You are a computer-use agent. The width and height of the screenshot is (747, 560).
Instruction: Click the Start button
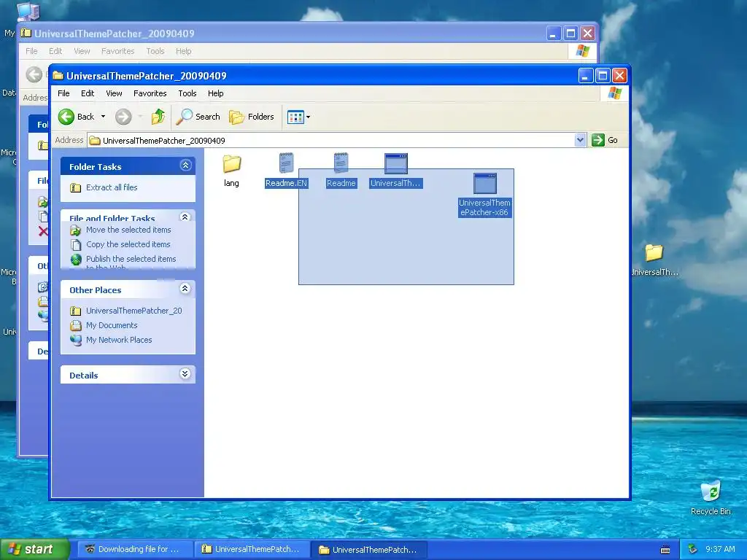(x=35, y=549)
